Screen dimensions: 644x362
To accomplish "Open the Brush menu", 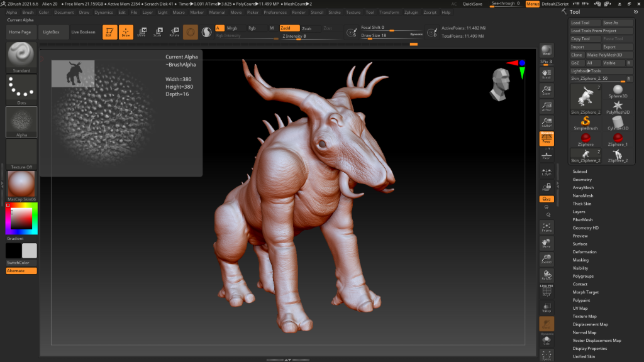I will coord(28,13).
